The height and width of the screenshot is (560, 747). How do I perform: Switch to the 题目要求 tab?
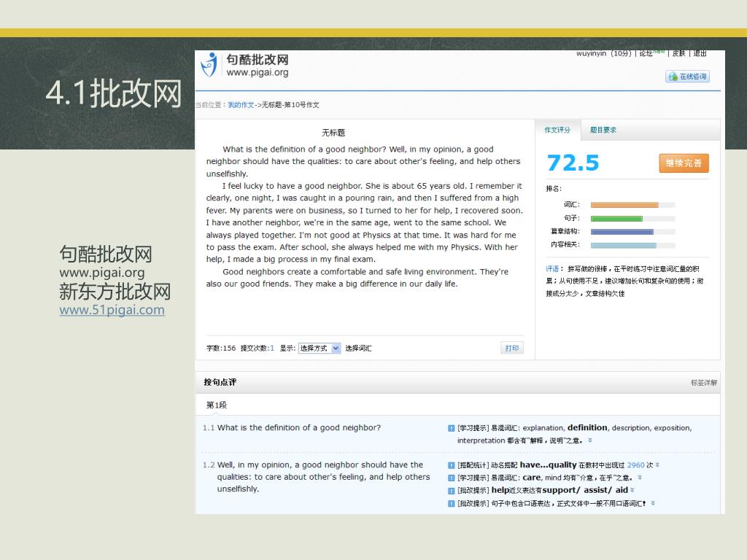point(603,130)
